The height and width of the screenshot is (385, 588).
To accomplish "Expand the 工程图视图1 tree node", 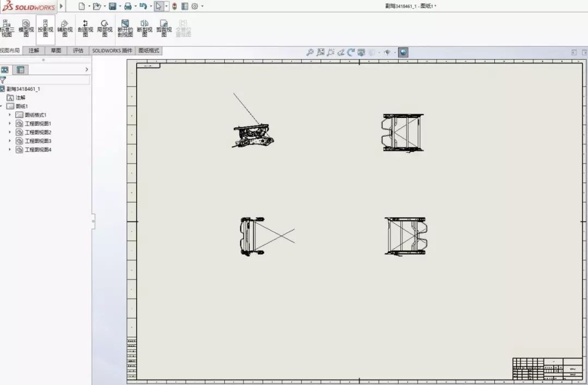I will pyautogui.click(x=9, y=123).
